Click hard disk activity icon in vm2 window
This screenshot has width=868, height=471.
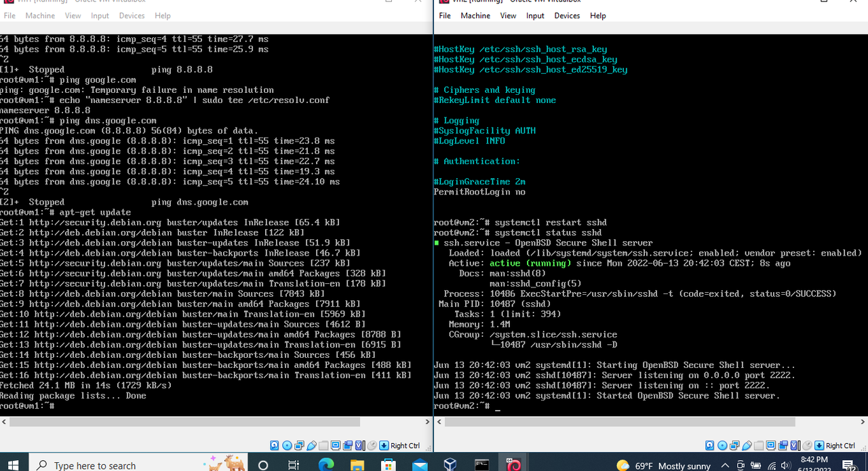coord(709,445)
